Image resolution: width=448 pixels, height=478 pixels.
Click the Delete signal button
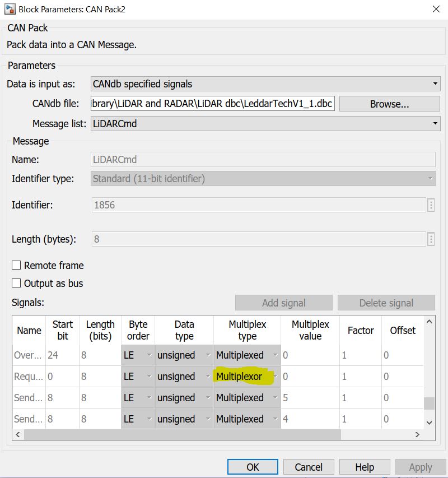tap(386, 302)
